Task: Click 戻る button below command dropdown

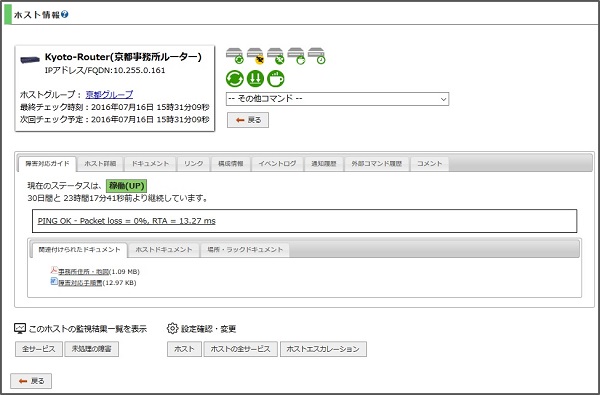Action: (248, 120)
